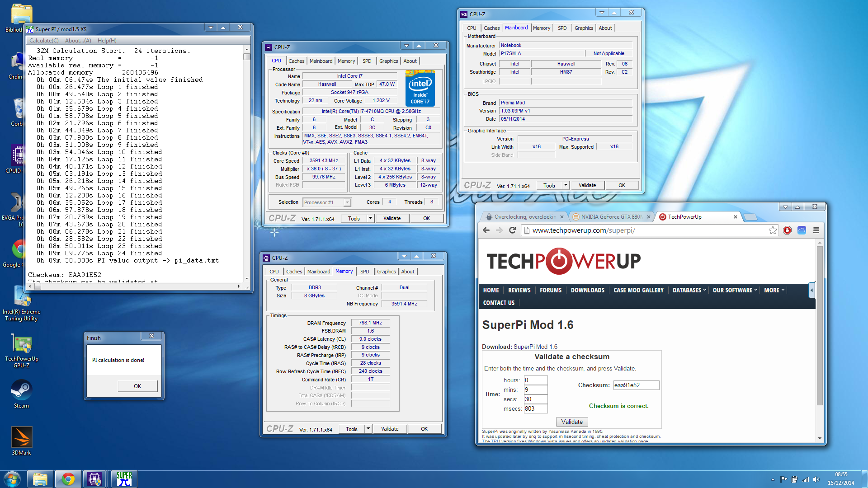The image size is (868, 488).
Task: Open Calculate menu in Super PI
Action: 44,41
